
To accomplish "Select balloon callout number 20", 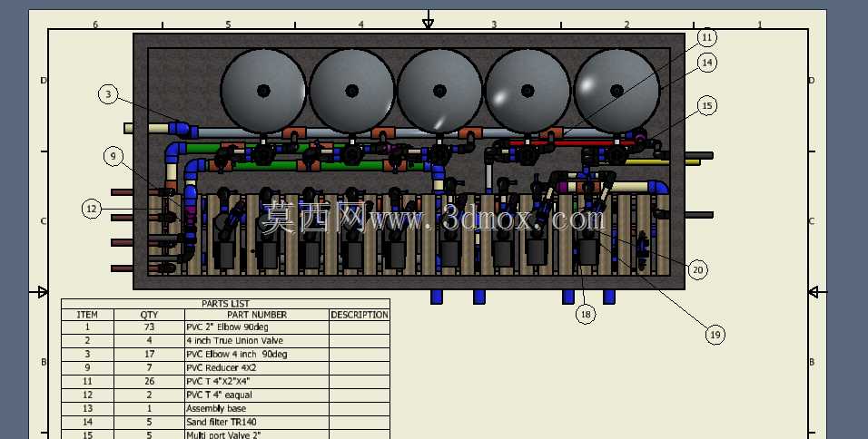I will (x=698, y=269).
